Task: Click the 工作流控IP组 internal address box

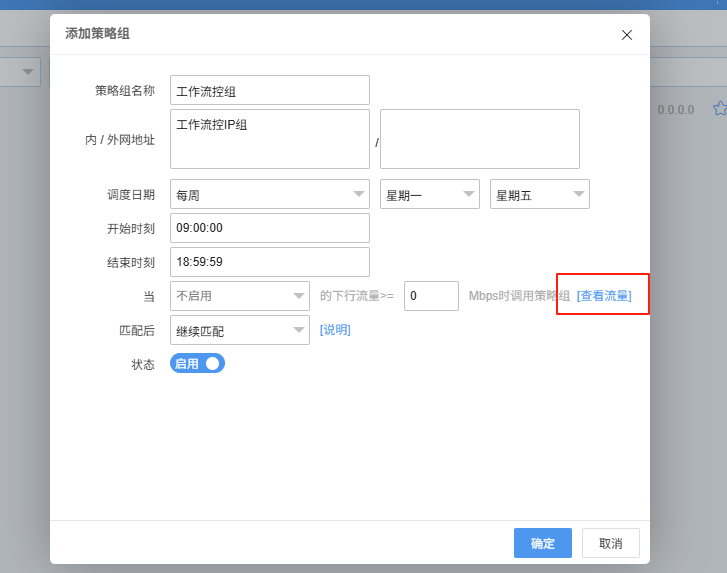Action: [x=270, y=139]
